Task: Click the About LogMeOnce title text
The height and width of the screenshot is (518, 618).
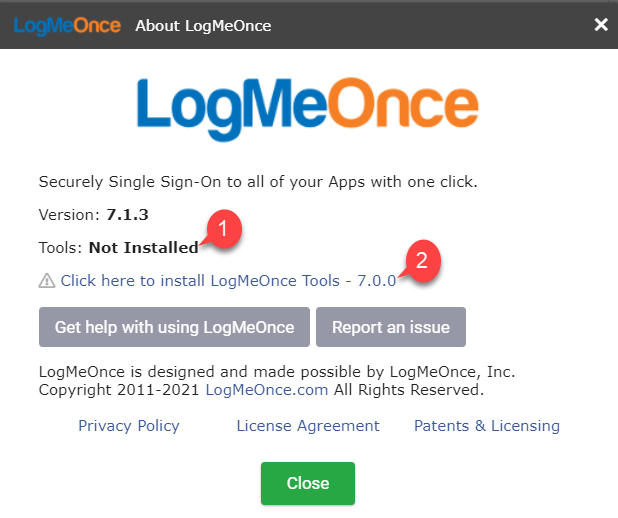Action: pyautogui.click(x=203, y=26)
